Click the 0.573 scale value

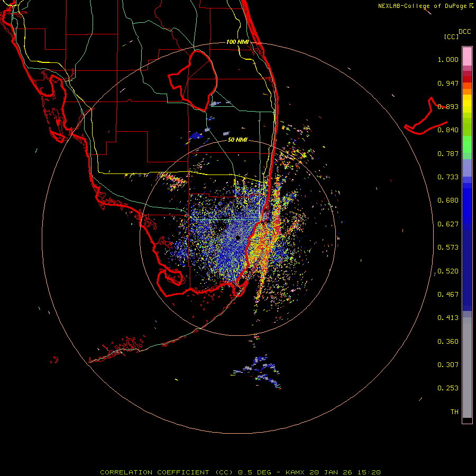[448, 248]
